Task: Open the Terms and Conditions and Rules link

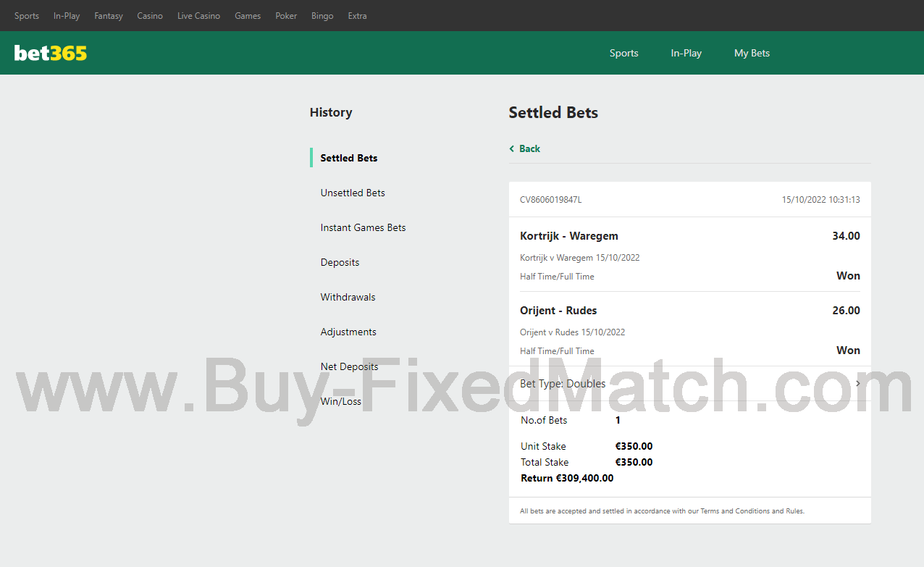Action: coord(752,511)
